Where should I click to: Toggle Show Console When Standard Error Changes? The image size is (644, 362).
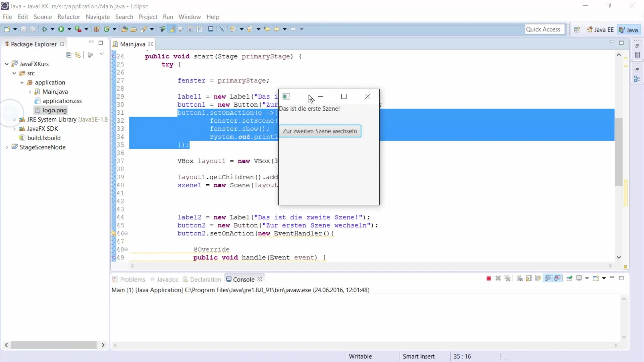(557, 278)
